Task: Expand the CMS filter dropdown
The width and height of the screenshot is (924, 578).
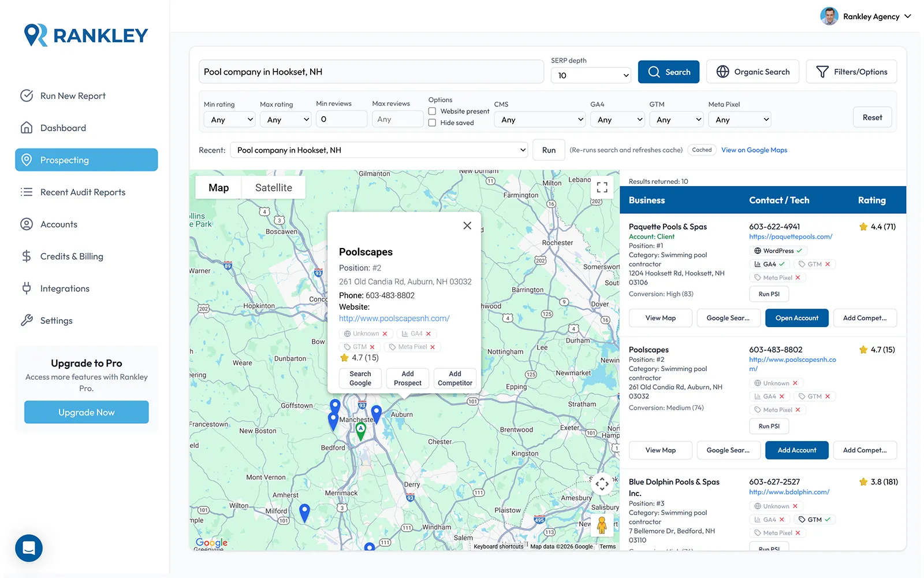Action: [x=539, y=119]
